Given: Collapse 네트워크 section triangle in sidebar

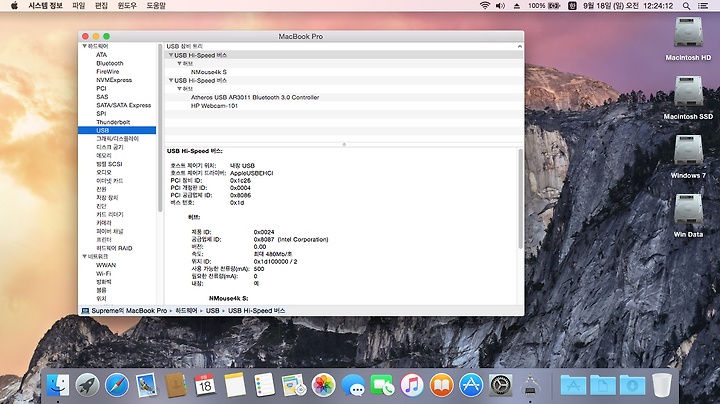Looking at the screenshot, I should click(84, 257).
